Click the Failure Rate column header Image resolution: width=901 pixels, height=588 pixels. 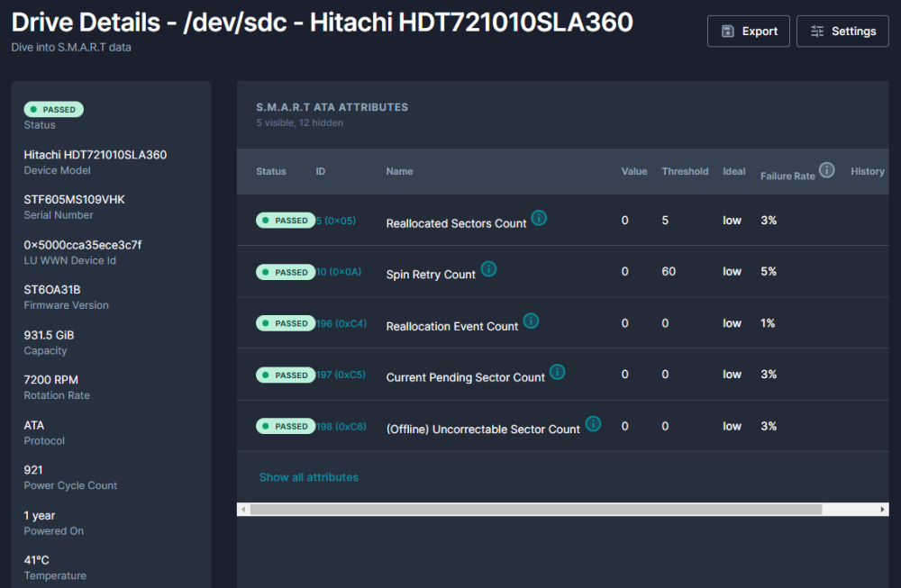[x=787, y=176]
